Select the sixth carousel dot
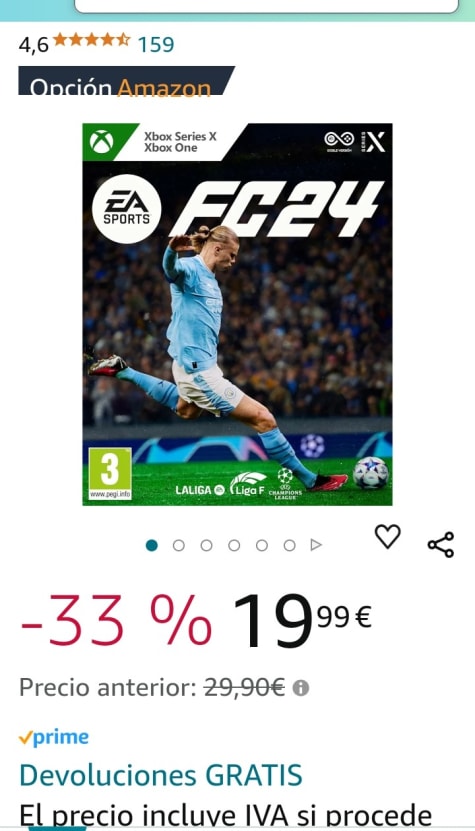 (x=289, y=545)
